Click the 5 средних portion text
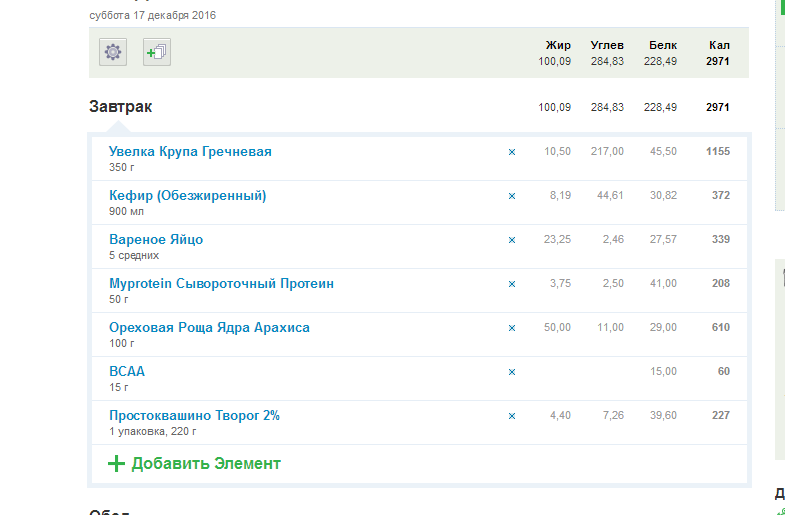The width and height of the screenshot is (785, 515). coord(134,256)
